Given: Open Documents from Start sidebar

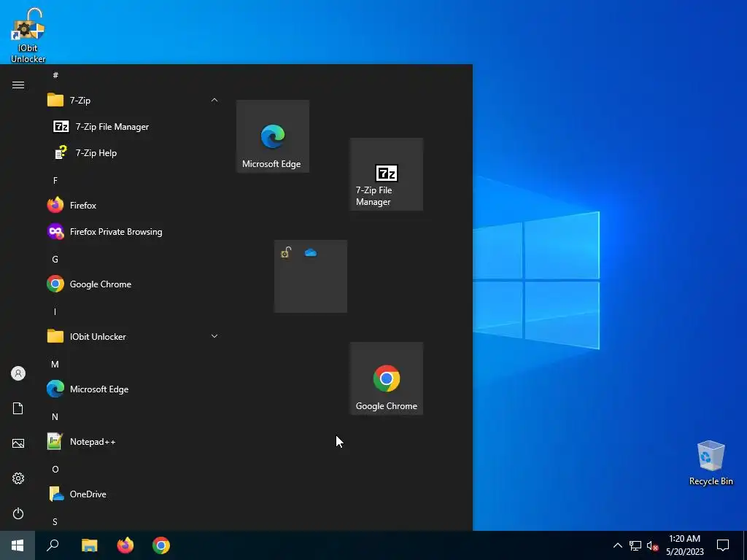Looking at the screenshot, I should point(18,408).
